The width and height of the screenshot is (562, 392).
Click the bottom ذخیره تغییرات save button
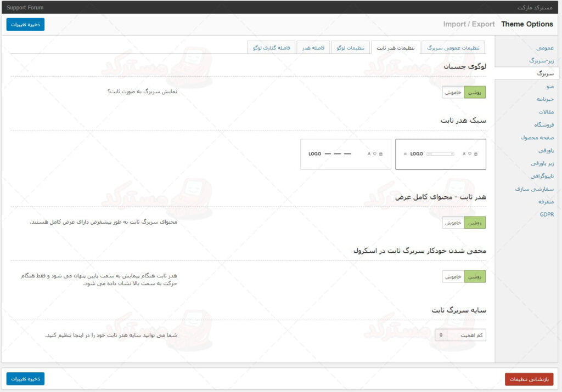[x=25, y=379]
